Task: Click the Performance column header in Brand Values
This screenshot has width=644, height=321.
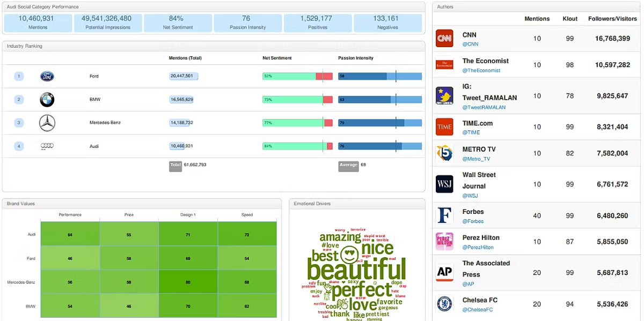Action: click(x=70, y=215)
